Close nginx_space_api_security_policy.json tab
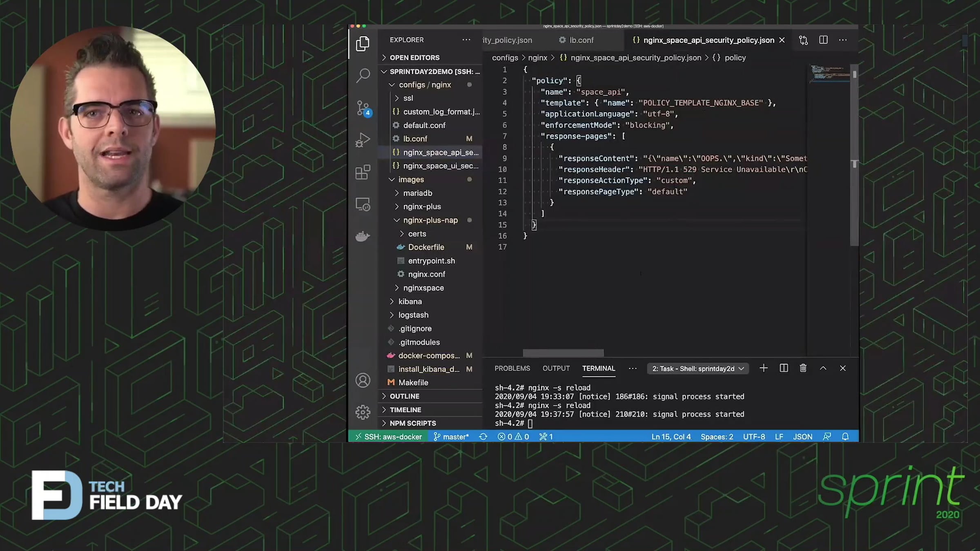Screen dimensions: 980x551 point(782,40)
